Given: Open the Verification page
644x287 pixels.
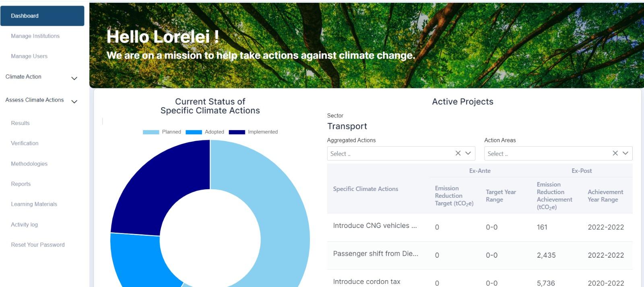Looking at the screenshot, I should [x=25, y=143].
